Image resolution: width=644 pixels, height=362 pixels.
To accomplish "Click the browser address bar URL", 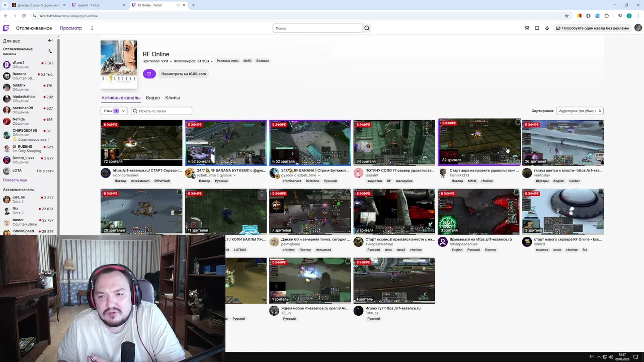I will 68,16.
